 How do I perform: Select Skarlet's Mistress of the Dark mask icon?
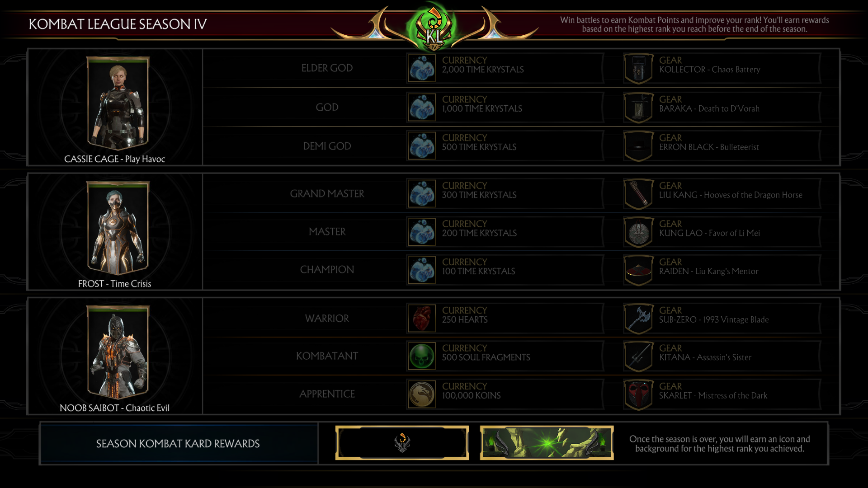(639, 394)
